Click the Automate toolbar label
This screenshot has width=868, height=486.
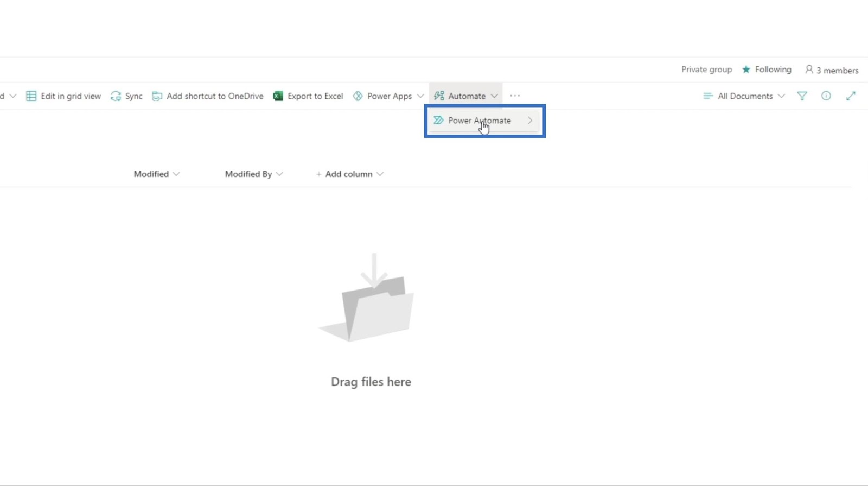(467, 96)
